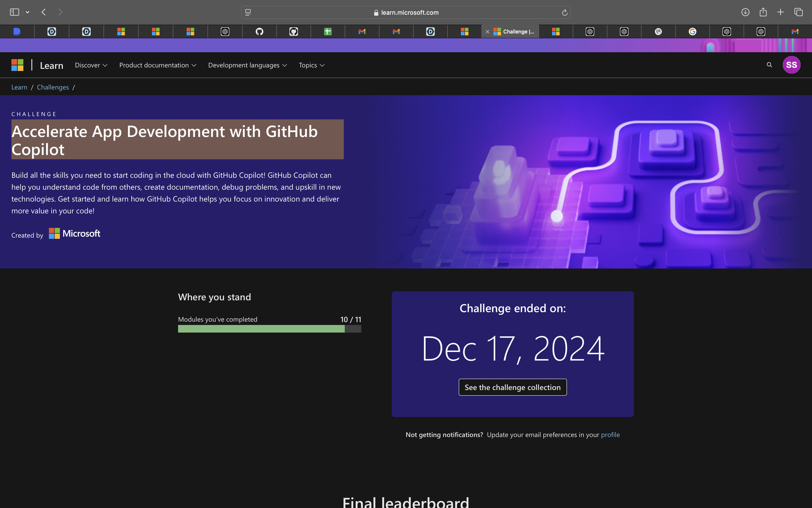Select the active Challenge tab

click(x=510, y=32)
